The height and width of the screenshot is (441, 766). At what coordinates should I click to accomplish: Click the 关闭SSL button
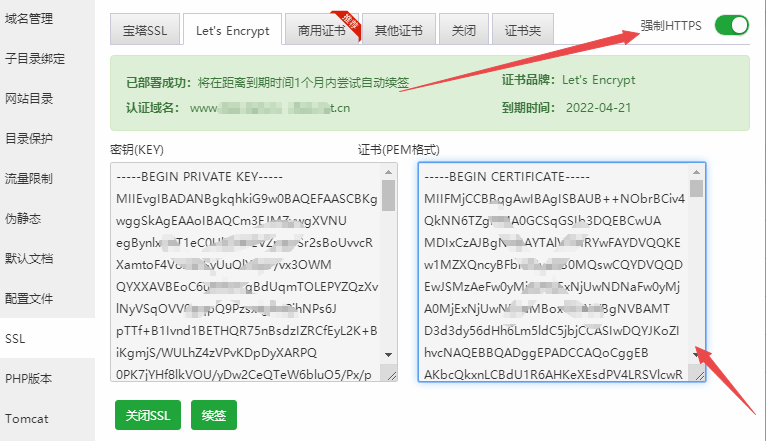click(148, 415)
